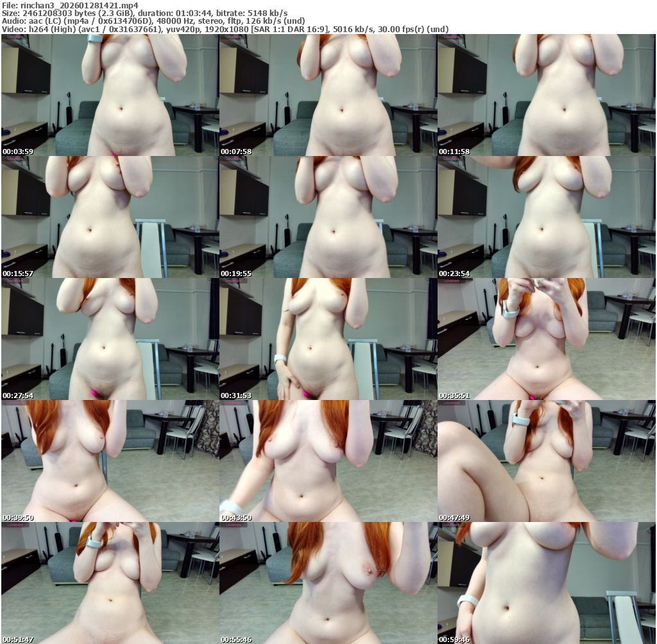
Task: Select the frame at 00:55:46
Action: [328, 583]
